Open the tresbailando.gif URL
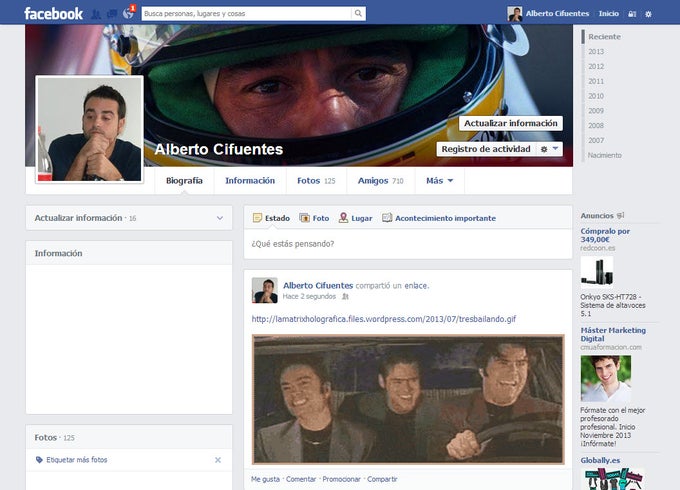This screenshot has height=490, width=680. (x=384, y=319)
